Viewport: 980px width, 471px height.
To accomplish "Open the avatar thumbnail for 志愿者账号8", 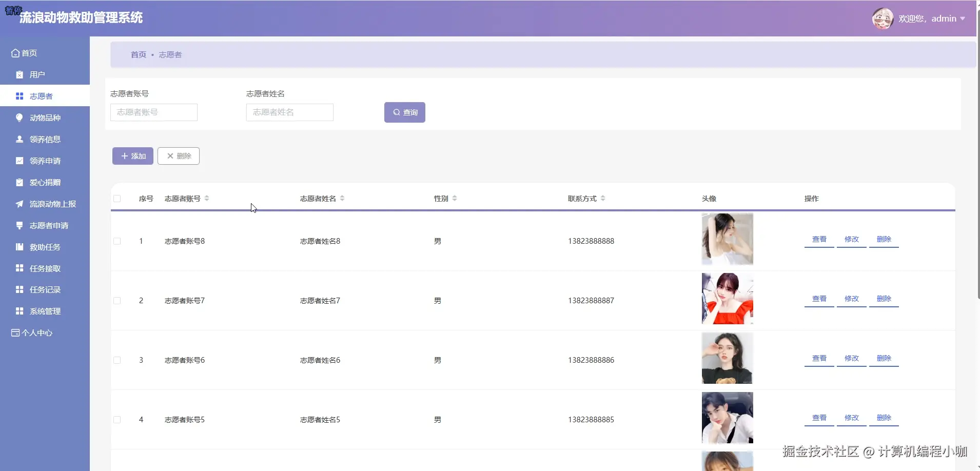I will (x=728, y=239).
